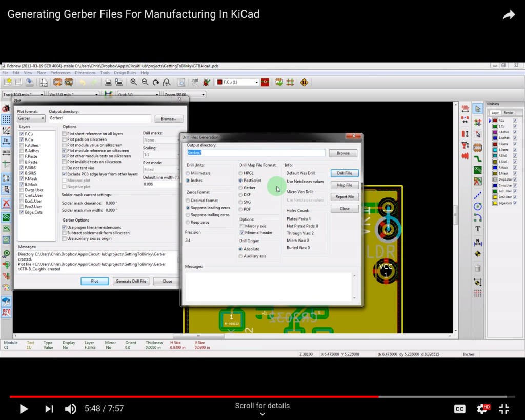525x420 pixels.
Task: Click the delete items trash icon
Action: click(478, 268)
